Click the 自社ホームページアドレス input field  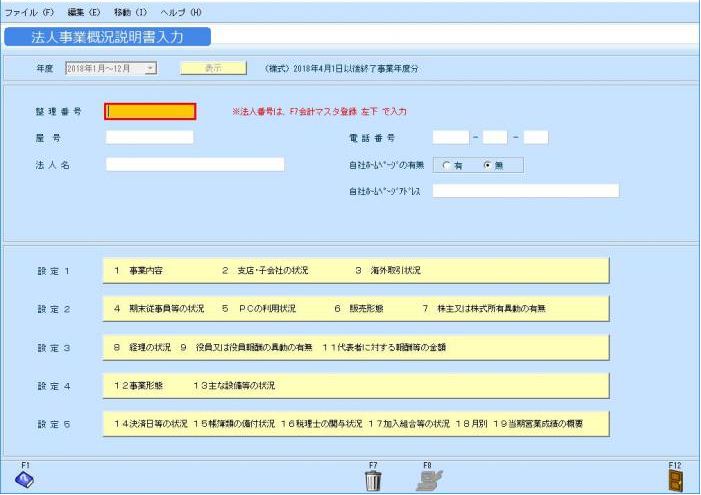(x=526, y=191)
